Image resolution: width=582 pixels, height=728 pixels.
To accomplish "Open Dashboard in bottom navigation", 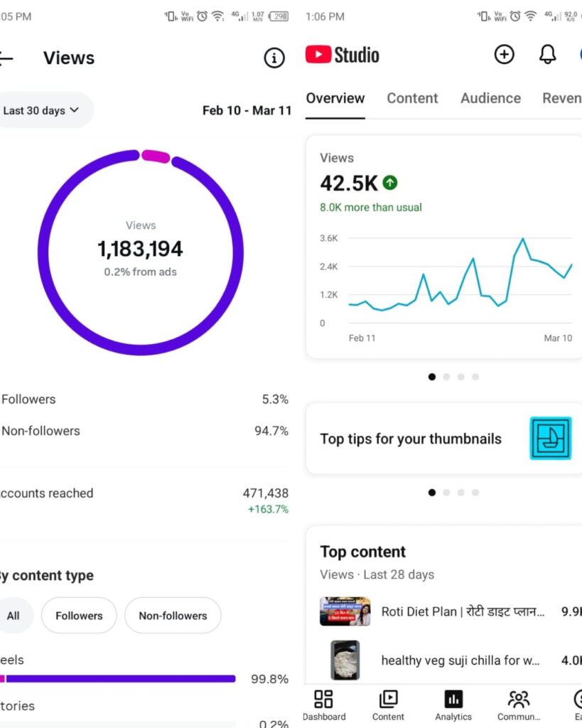I will click(323, 705).
